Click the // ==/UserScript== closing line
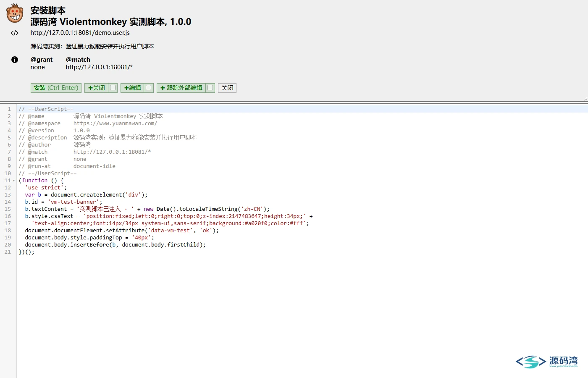Screen dimensions: 588x378 (47, 173)
